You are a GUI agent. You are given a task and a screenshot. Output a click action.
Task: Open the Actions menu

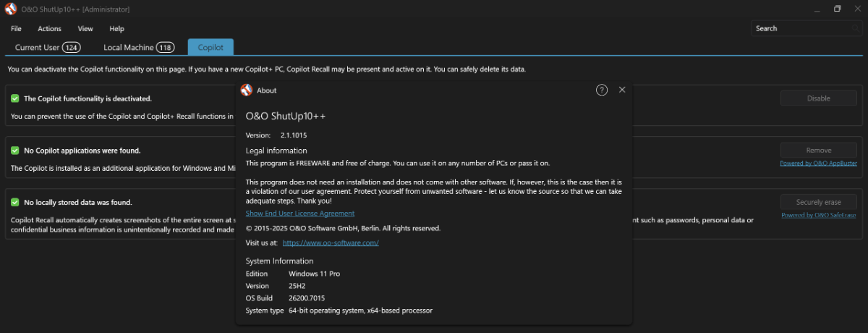49,29
